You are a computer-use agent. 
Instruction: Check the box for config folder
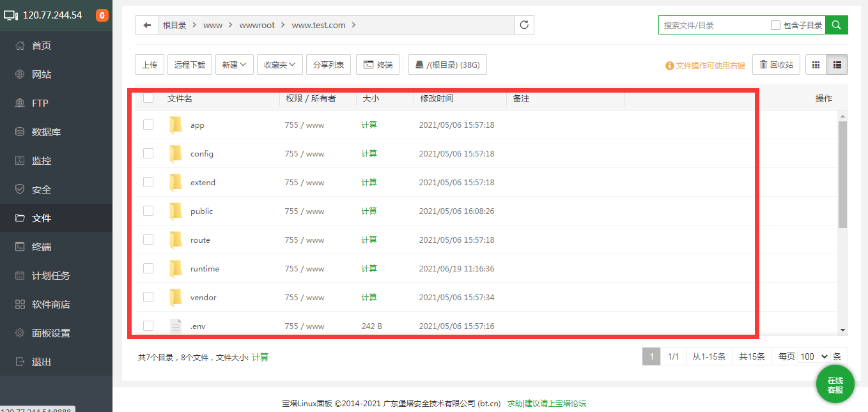pyautogui.click(x=148, y=153)
